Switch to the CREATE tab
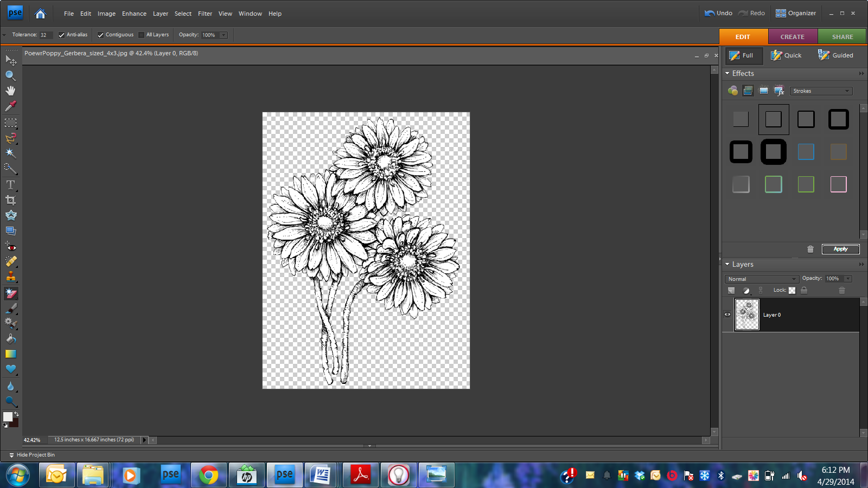 point(792,36)
